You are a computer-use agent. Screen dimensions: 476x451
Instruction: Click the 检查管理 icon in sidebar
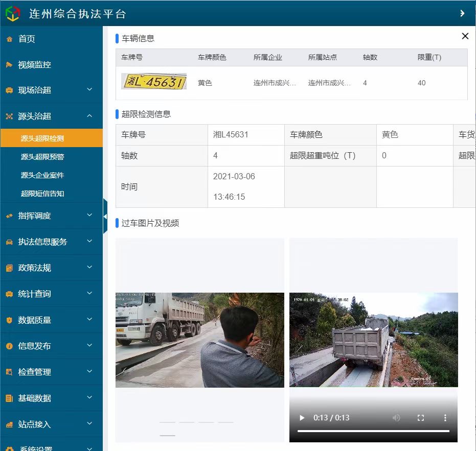point(9,372)
